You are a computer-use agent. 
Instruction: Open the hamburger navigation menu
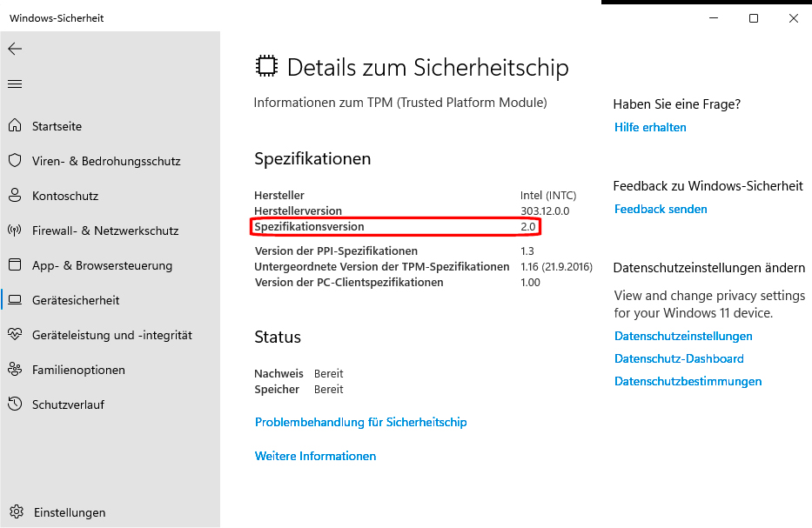(x=15, y=84)
